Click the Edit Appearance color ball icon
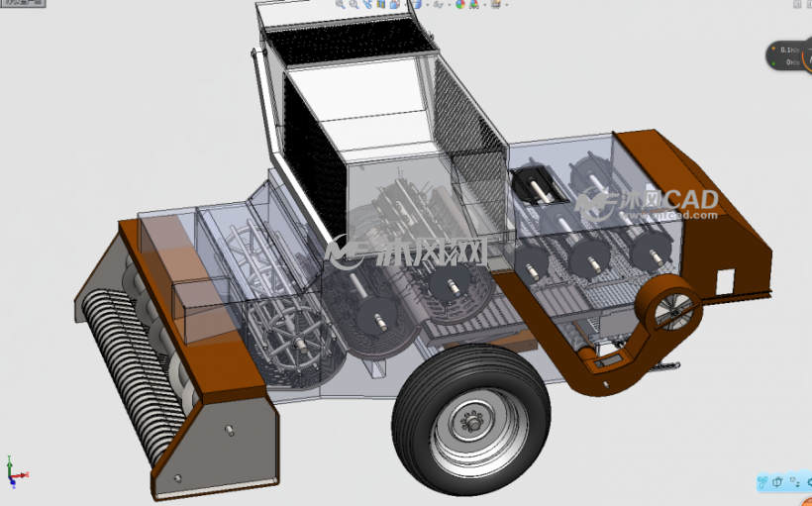812x506 pixels. click(x=460, y=4)
